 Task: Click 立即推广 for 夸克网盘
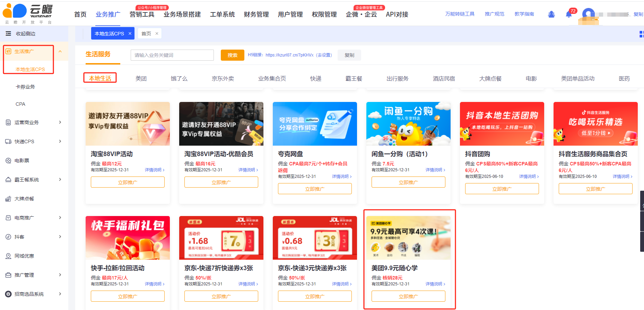(315, 189)
